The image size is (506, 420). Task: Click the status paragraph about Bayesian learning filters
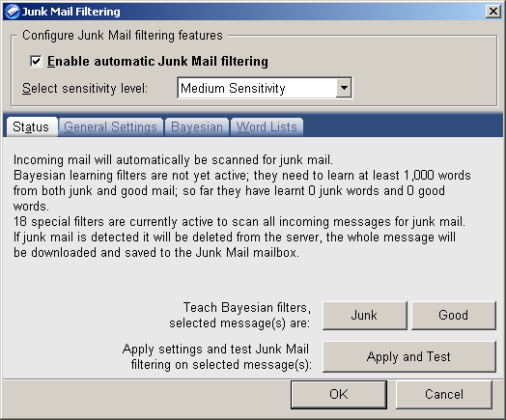[x=241, y=190]
